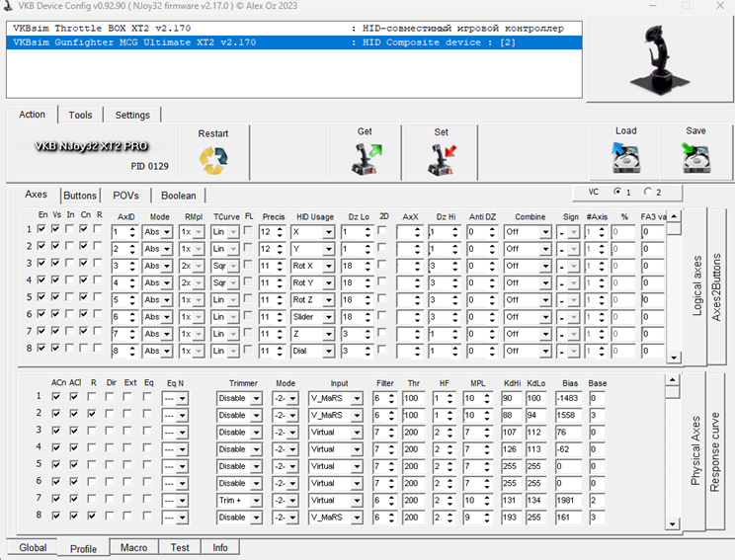The image size is (735, 560).
Task: Toggle the En checkbox for logical axis 1
Action: (41, 230)
